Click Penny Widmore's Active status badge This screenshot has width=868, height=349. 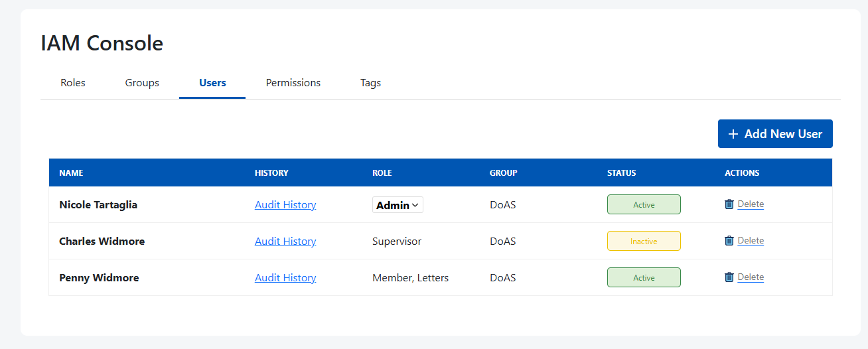tap(644, 278)
